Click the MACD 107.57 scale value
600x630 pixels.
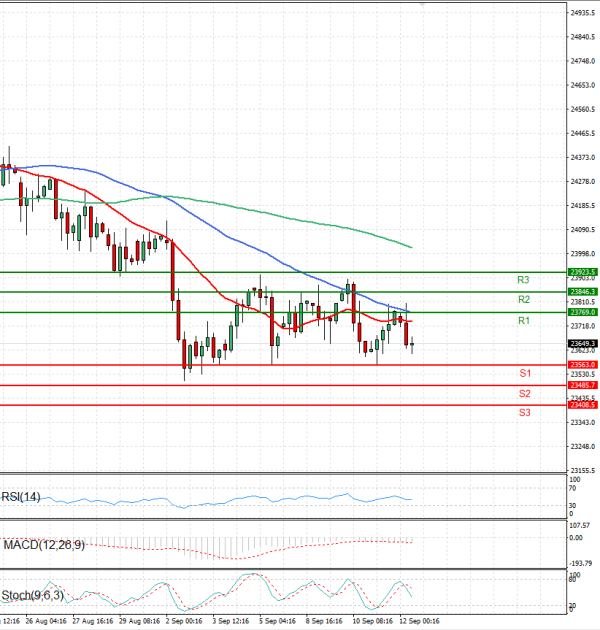[580, 525]
